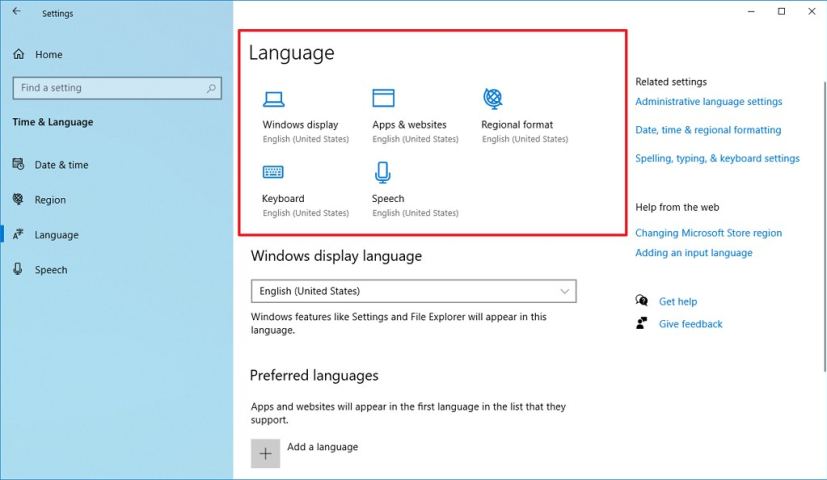Open Date, time & regional formatting link
The width and height of the screenshot is (827, 480).
click(x=708, y=130)
